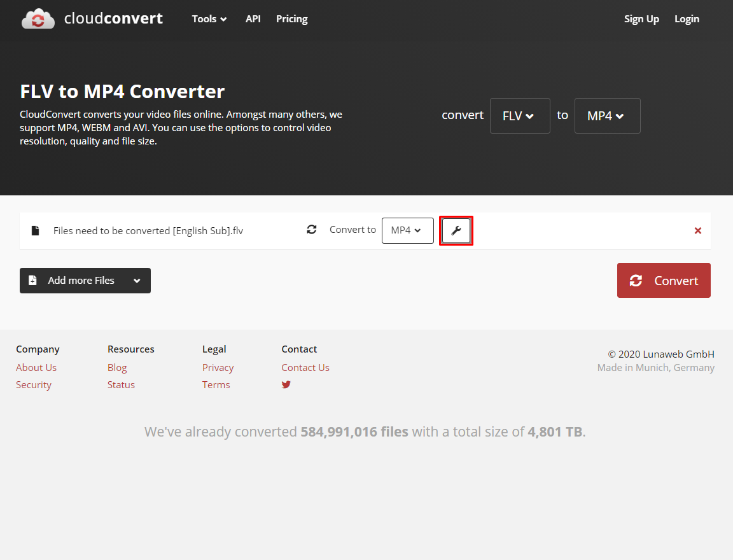Click the '© 2020 Lunaweb GmbH' text
This screenshot has height=560, width=733.
click(661, 354)
